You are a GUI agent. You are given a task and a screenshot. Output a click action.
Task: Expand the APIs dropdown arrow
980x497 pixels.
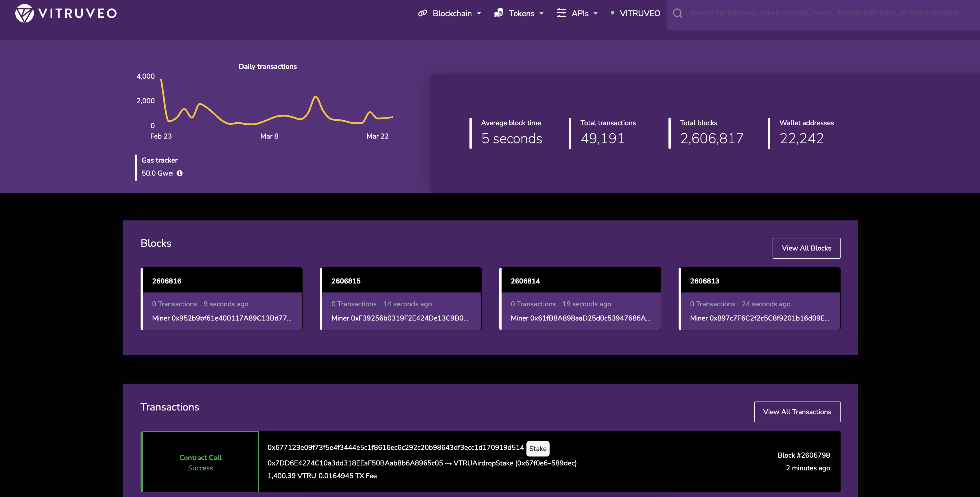point(595,14)
